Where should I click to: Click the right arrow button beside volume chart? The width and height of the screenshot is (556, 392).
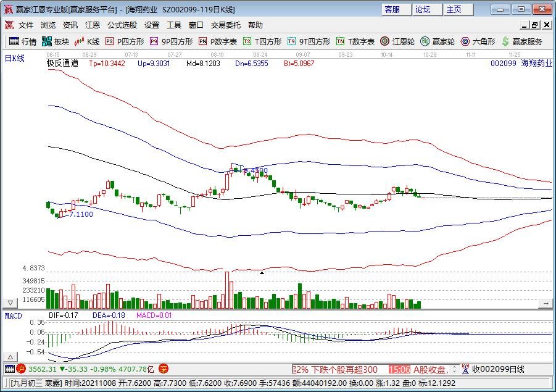coord(546,304)
